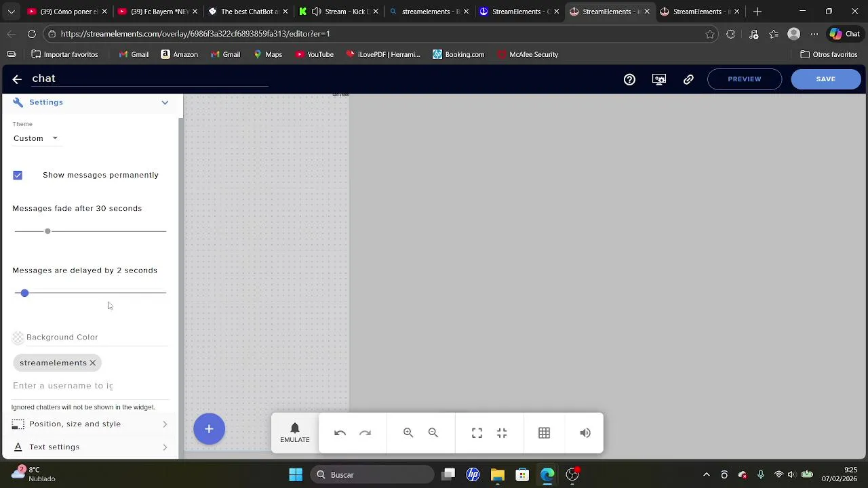
Task: Zoom out on the canvas
Action: (433, 433)
